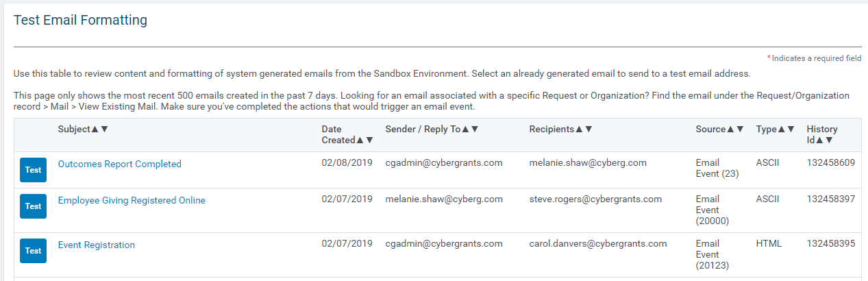Sort Recipients column descending arrow
This screenshot has width=868, height=281.
[588, 129]
